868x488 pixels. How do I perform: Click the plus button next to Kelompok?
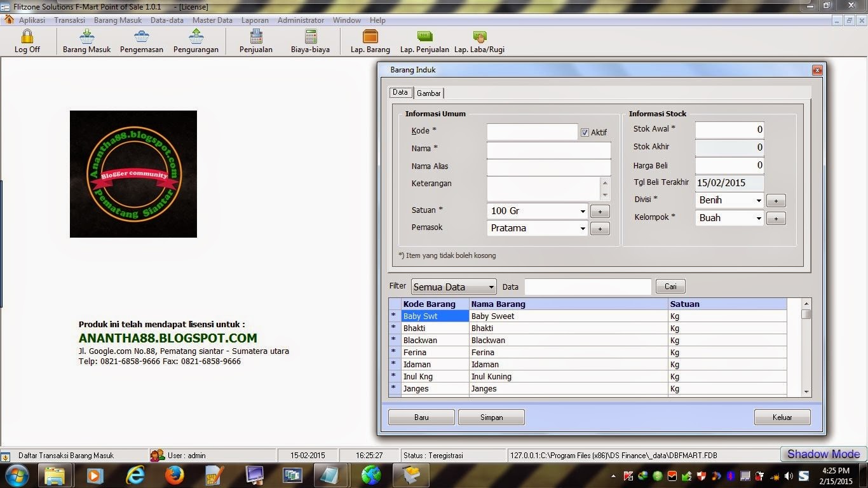point(776,219)
